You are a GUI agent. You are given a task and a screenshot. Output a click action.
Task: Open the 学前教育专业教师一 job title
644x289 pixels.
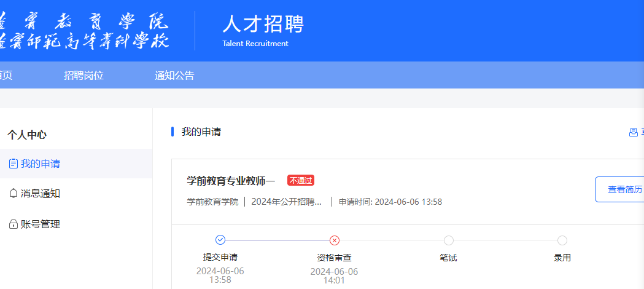(231, 181)
